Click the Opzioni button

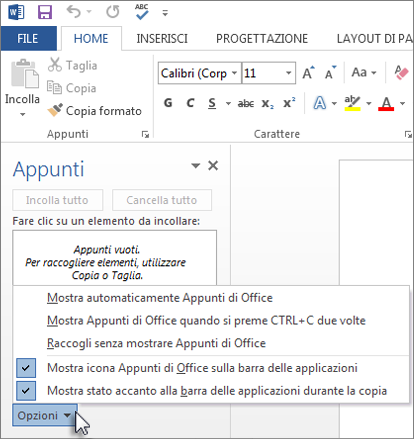point(45,415)
